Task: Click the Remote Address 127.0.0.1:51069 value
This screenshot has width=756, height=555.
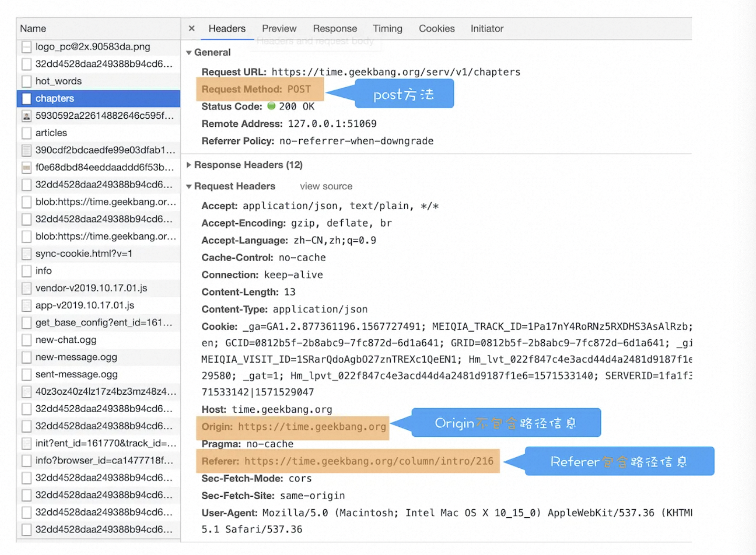Action: [332, 124]
